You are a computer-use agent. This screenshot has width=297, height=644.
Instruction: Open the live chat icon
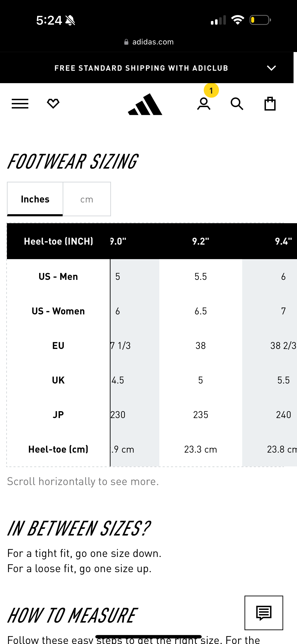click(264, 613)
